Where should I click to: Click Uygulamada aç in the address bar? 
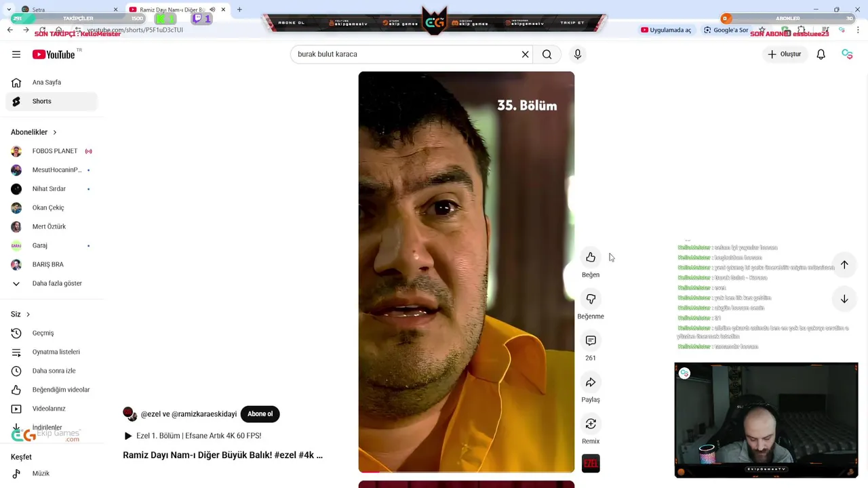point(666,30)
